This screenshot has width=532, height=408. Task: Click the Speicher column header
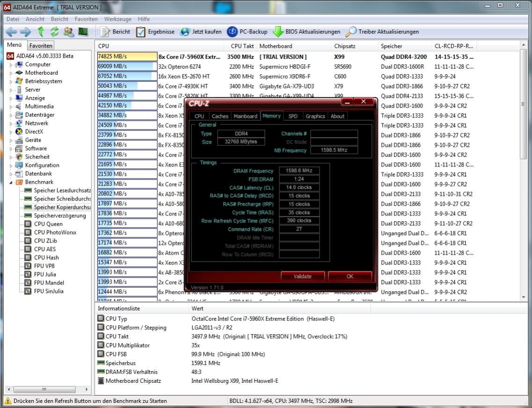[x=405, y=46]
